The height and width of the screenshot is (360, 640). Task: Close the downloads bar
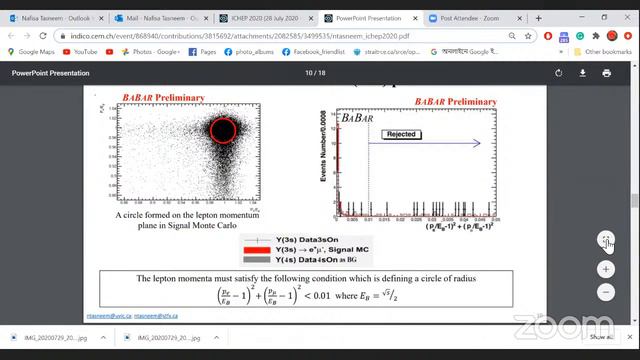pos(630,337)
